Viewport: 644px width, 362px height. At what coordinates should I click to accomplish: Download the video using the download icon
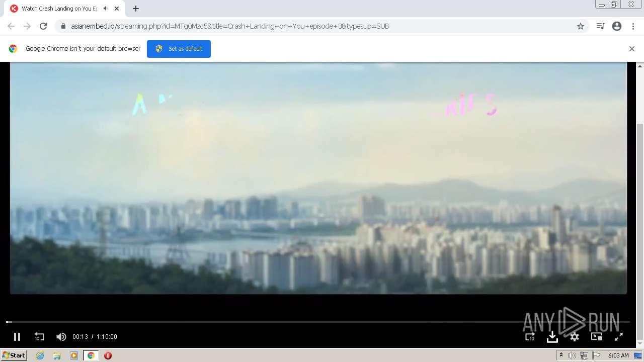point(552,337)
